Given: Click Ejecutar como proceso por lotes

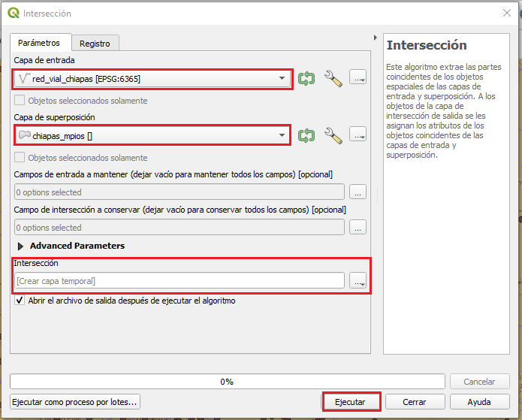Looking at the screenshot, I should click(75, 402).
